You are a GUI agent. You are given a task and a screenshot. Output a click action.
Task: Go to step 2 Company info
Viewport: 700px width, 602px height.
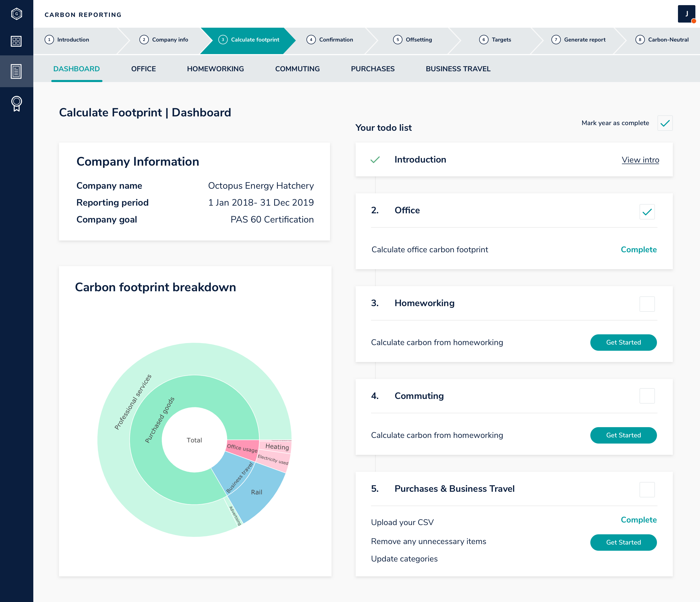click(x=164, y=39)
